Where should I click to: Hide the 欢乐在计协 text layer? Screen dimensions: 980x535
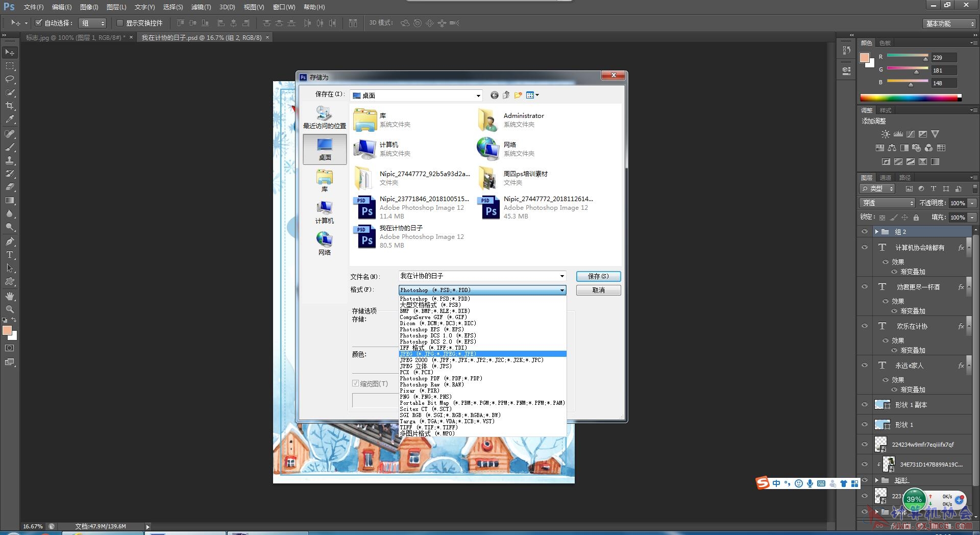tap(865, 326)
